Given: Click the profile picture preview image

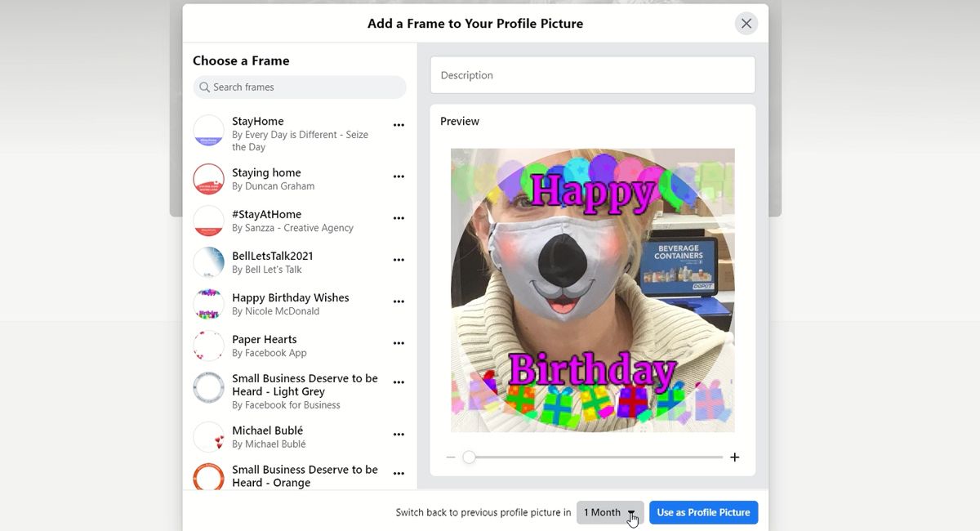Looking at the screenshot, I should pos(593,290).
